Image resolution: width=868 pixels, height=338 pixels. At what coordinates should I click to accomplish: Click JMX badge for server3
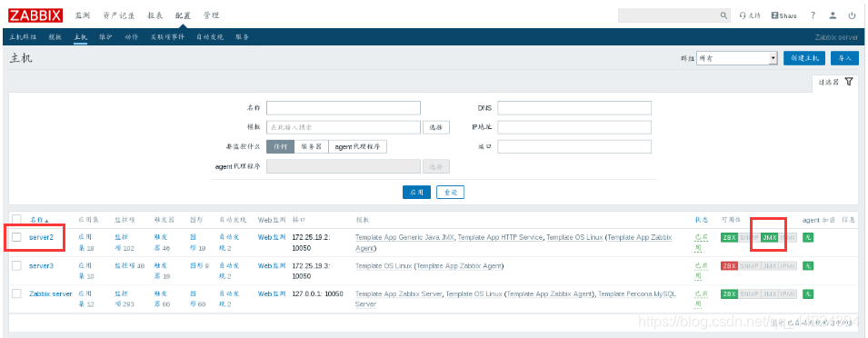click(x=769, y=265)
